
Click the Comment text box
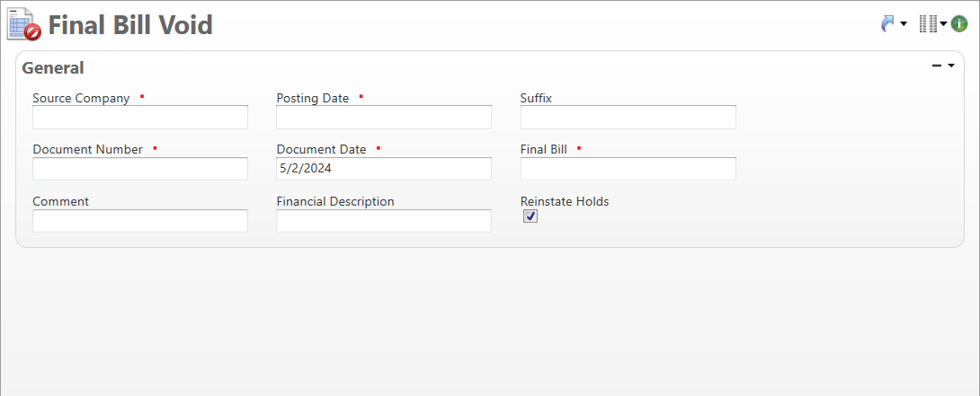[140, 221]
